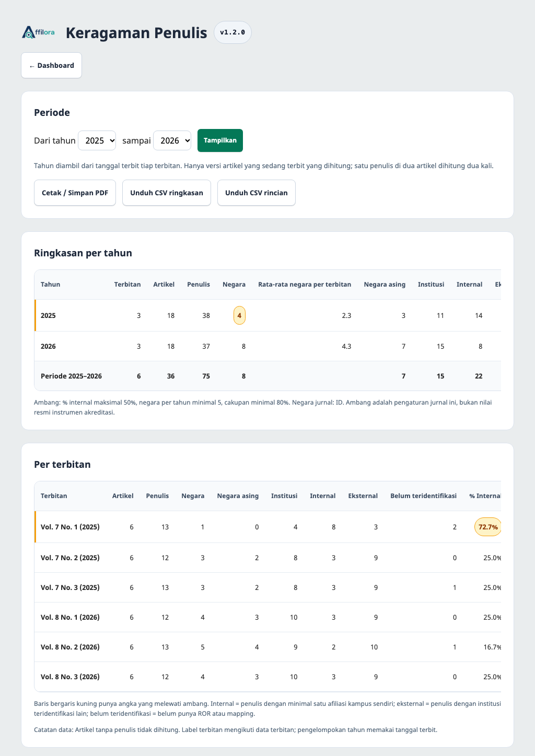The image size is (535, 756).
Task: Click 'Vol. 7 No. 1 (2025)' row label
Action: pyautogui.click(x=70, y=527)
